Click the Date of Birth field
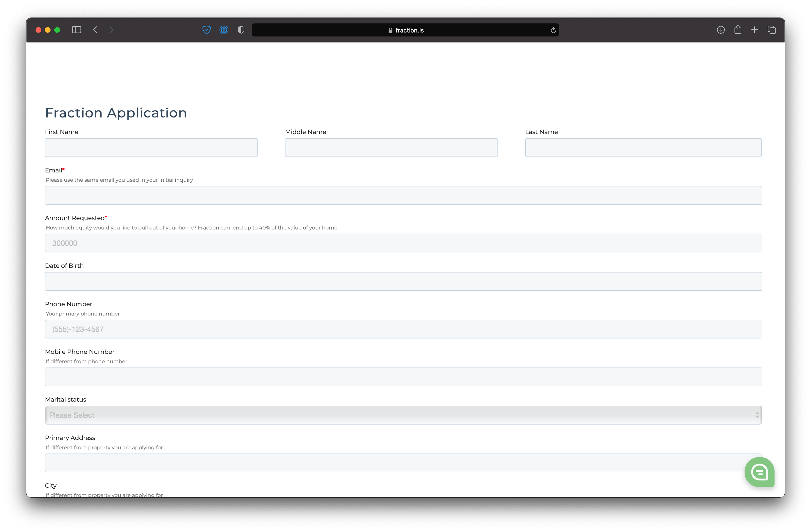Viewport: 811px width, 532px height. (x=403, y=281)
